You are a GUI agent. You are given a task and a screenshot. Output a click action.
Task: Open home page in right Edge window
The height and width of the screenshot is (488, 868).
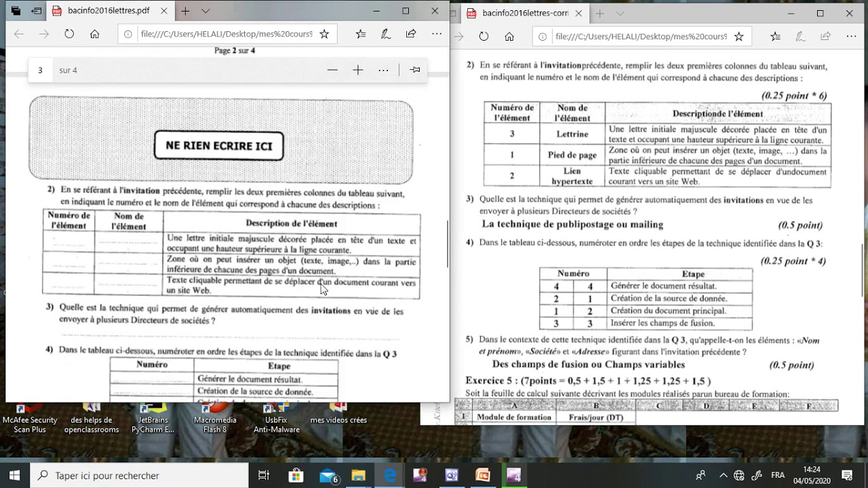point(509,37)
